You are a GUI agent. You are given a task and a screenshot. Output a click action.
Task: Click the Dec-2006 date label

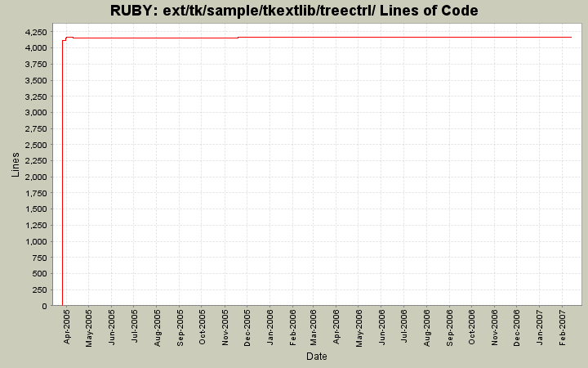click(516, 328)
